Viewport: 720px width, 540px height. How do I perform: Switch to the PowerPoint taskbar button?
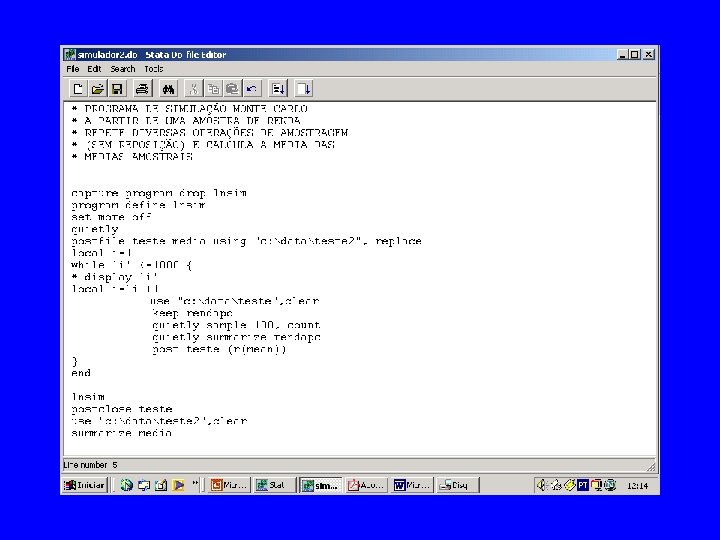click(229, 485)
